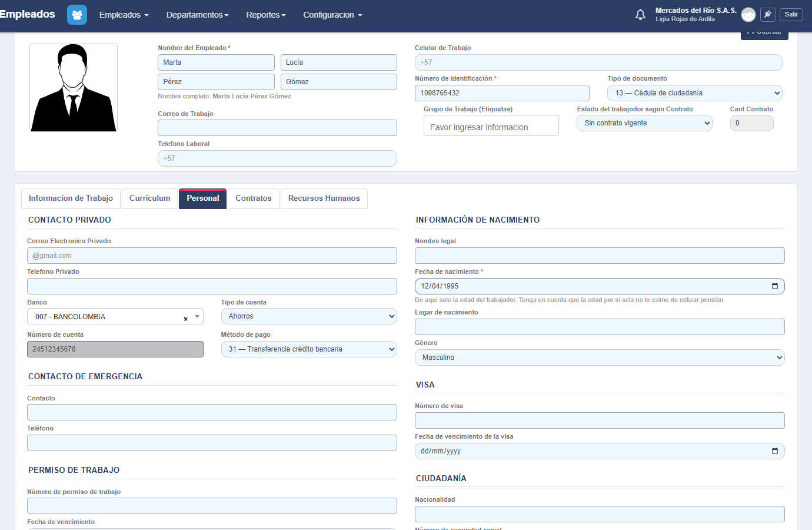Open calendar picker for visa expiration date
Viewport: 812px width, 530px height.
pyautogui.click(x=775, y=451)
